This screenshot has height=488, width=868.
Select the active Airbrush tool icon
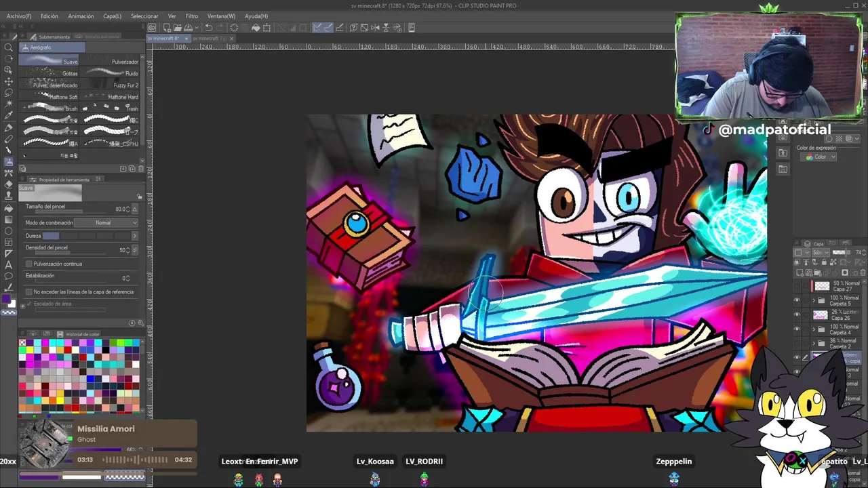[9, 162]
